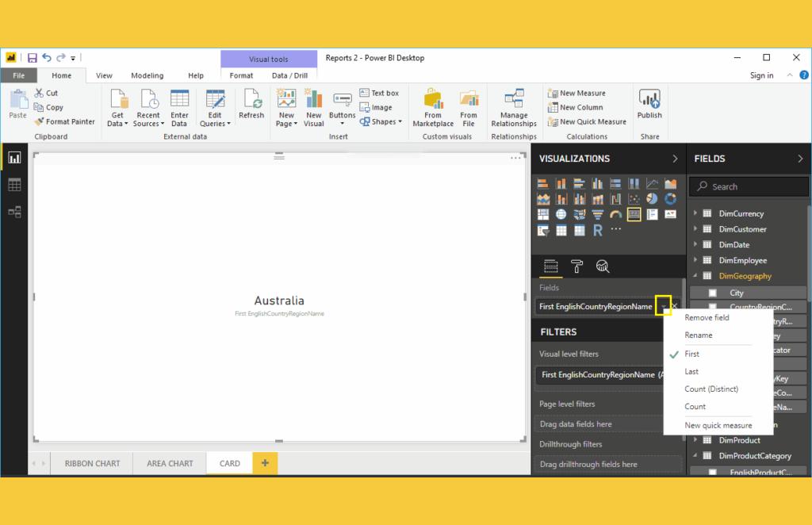Expand the DimDate table

click(695, 244)
